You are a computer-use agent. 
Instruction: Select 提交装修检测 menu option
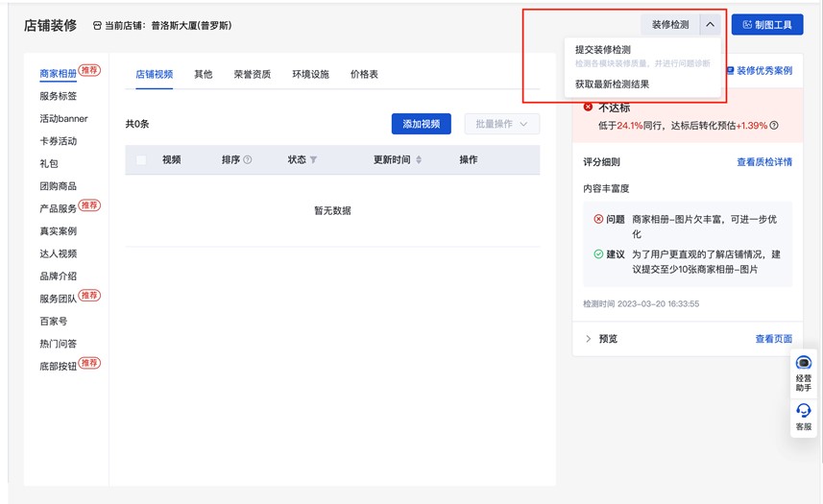coord(602,50)
